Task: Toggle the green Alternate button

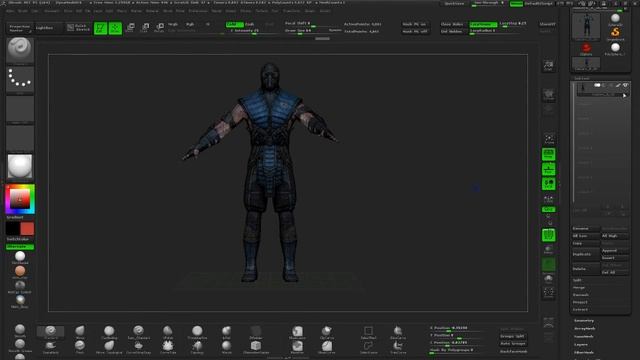Action: pyautogui.click(x=20, y=247)
